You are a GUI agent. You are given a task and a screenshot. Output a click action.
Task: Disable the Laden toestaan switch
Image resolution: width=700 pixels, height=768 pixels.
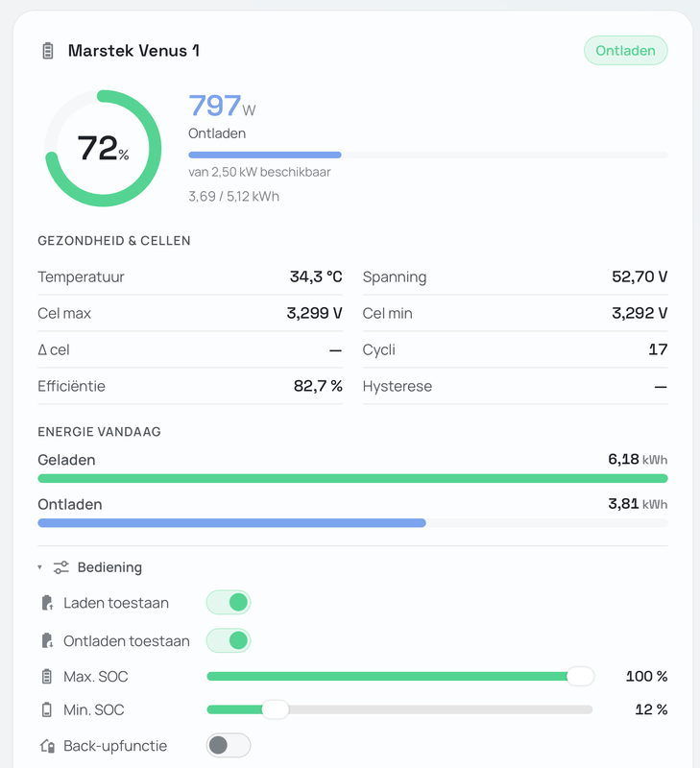(x=229, y=603)
